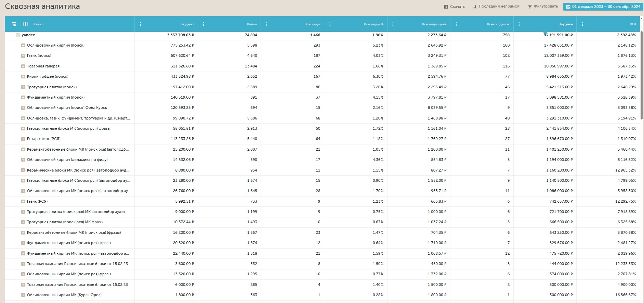Click the Скачать download button
644x303 pixels.
pos(454,7)
